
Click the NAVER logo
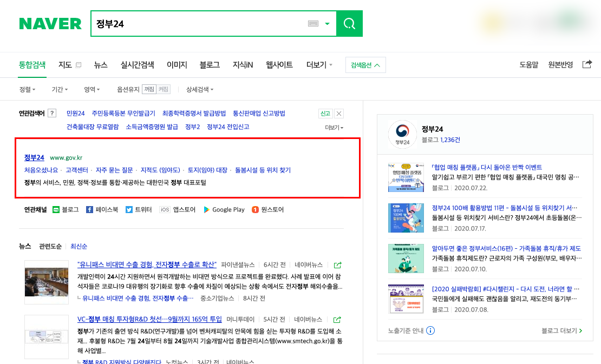click(x=50, y=24)
